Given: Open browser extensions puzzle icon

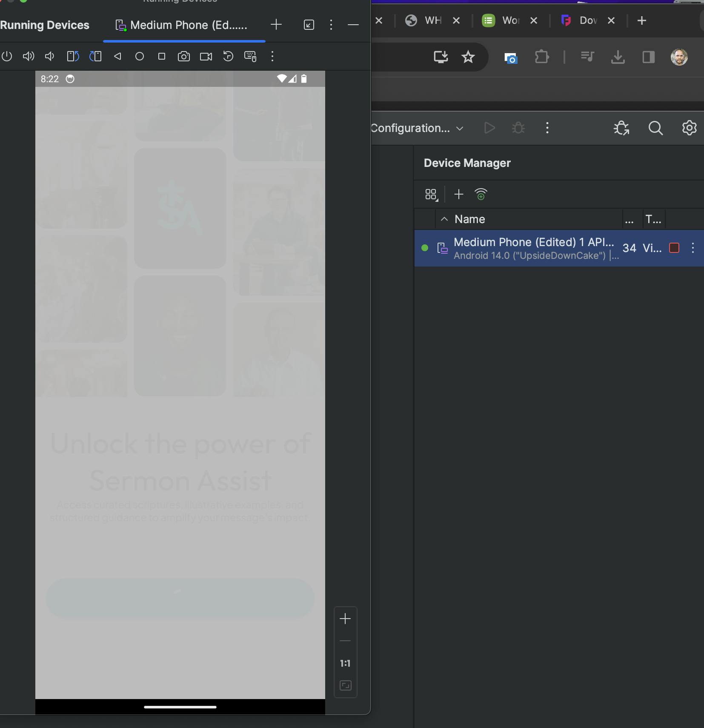Looking at the screenshot, I should tap(541, 57).
